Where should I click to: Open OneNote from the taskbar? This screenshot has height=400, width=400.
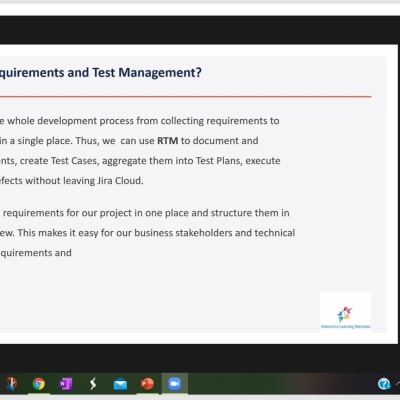(66, 384)
